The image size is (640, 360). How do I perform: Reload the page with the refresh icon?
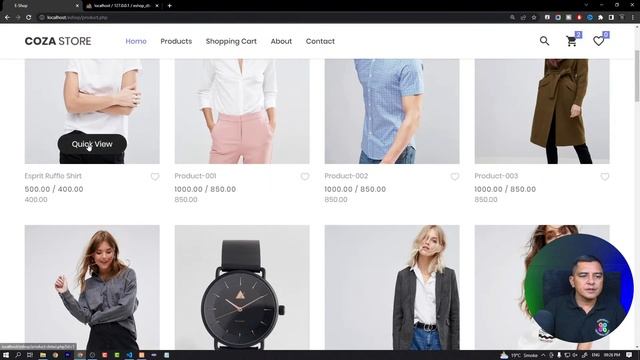pyautogui.click(x=29, y=18)
